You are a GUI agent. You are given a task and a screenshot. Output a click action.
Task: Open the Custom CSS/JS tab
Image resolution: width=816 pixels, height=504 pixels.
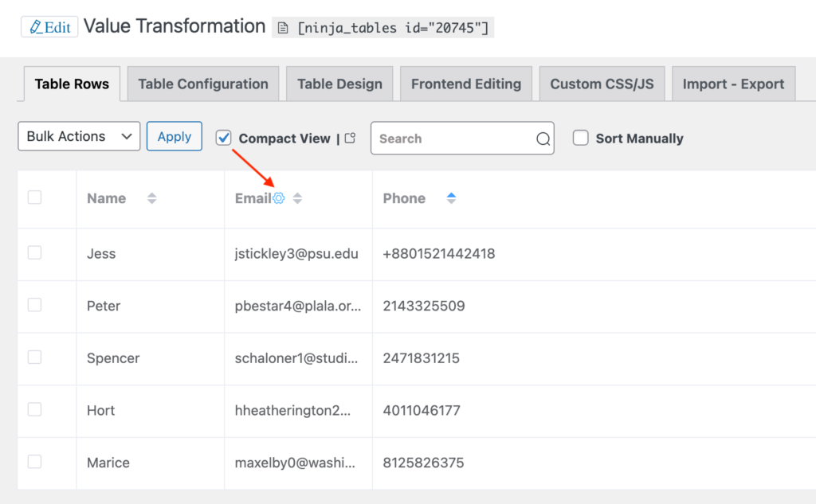(602, 84)
